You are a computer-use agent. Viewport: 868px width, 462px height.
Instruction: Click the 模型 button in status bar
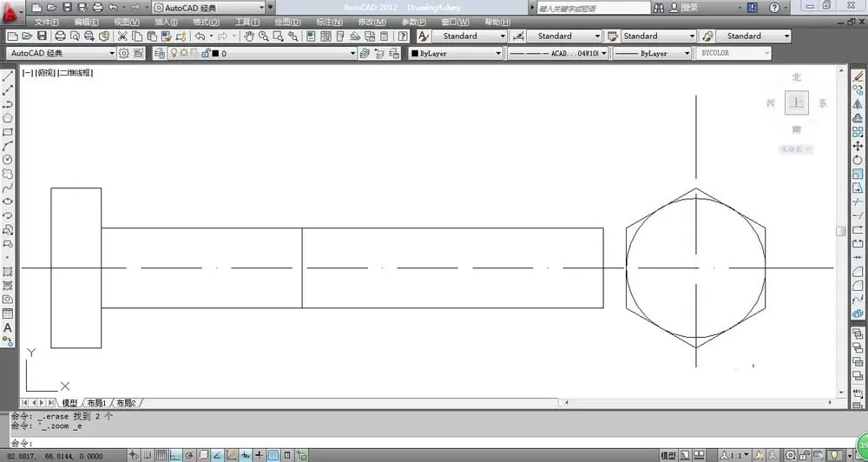[668, 455]
